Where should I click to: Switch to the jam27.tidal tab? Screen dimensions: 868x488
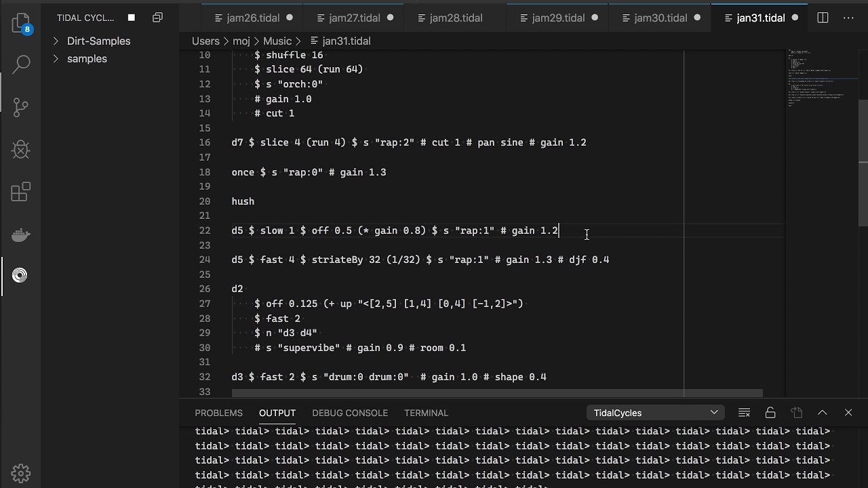tap(355, 18)
